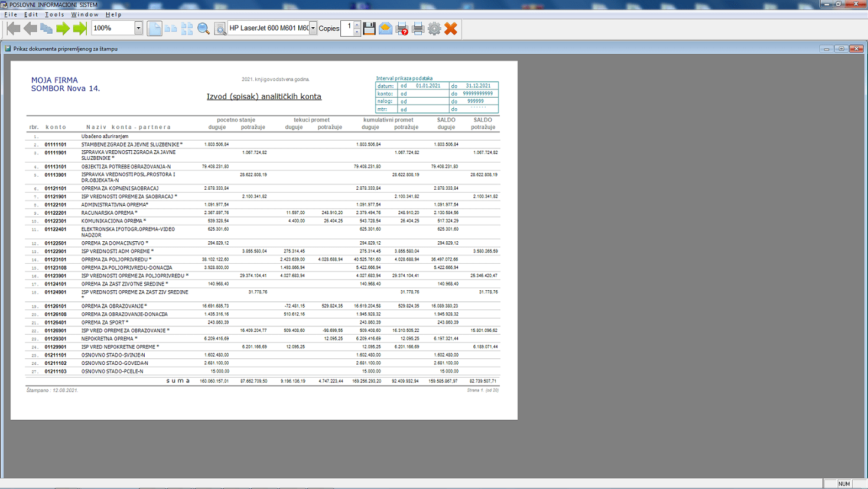Click print preview window title icon
Image resolution: width=868 pixels, height=489 pixels.
coord(8,48)
